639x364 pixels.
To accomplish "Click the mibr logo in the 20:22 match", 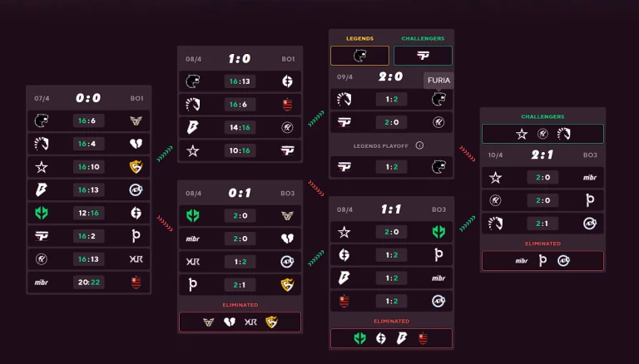I will pos(42,283).
